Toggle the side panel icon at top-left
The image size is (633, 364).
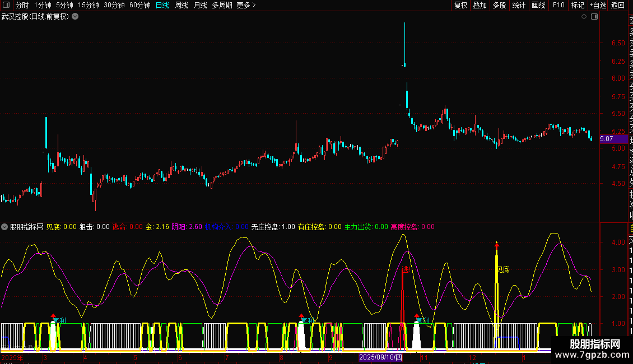click(6, 6)
